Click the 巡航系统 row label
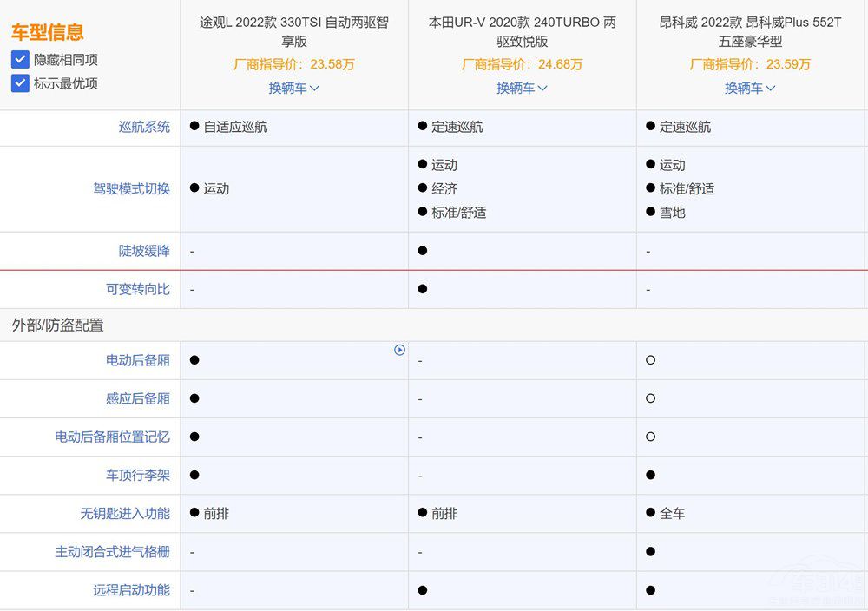 point(144,127)
